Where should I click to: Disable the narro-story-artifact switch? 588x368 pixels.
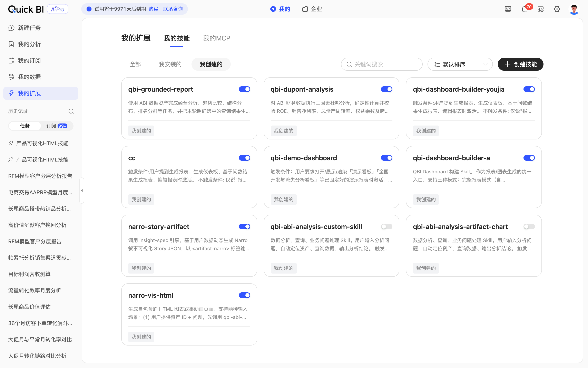coord(244,227)
